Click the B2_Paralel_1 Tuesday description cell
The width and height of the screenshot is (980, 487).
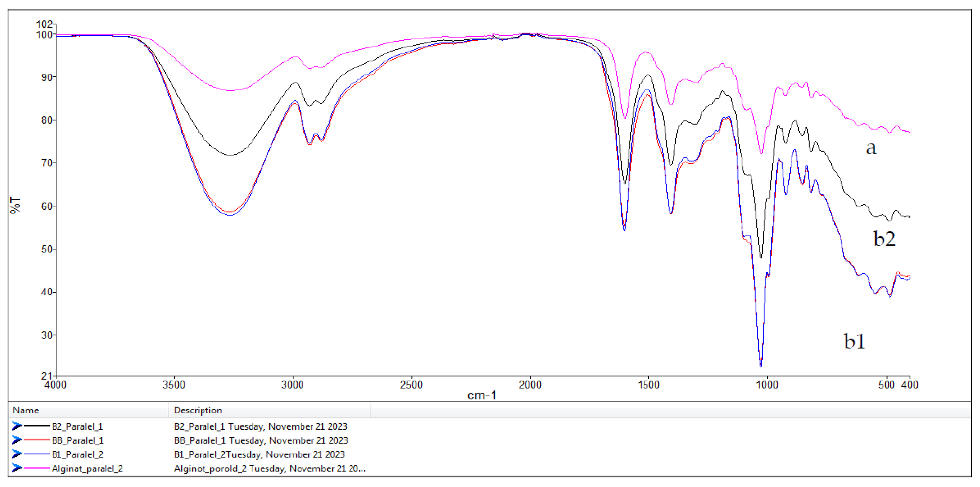(261, 426)
